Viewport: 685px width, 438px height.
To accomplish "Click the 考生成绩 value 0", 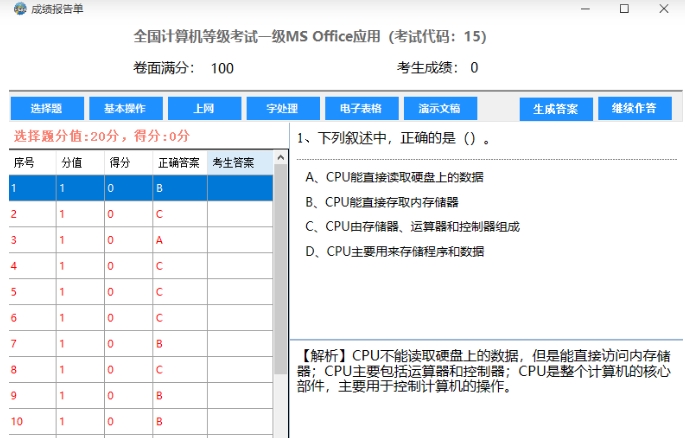I will 474,68.
